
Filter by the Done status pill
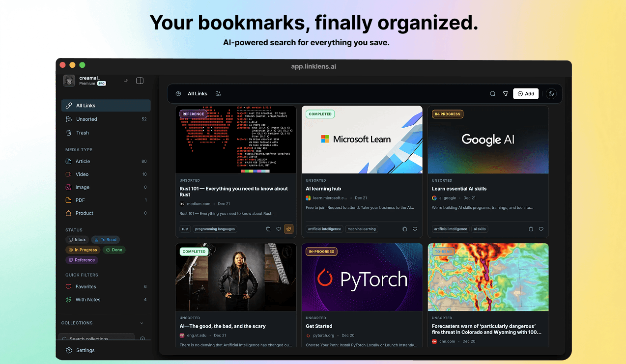(114, 250)
